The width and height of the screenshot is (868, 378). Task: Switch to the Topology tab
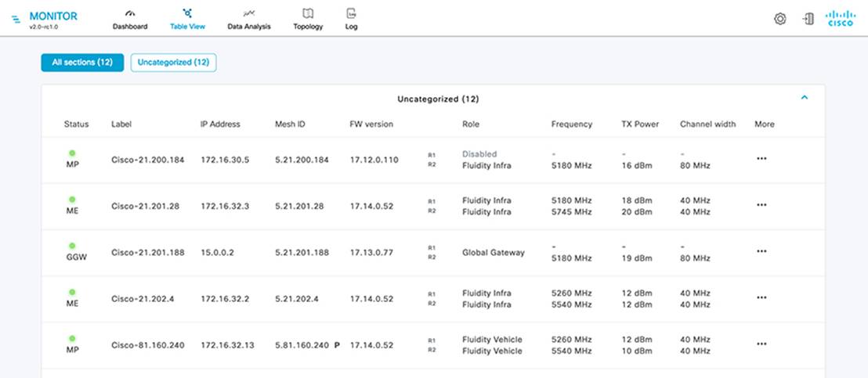[x=308, y=27]
